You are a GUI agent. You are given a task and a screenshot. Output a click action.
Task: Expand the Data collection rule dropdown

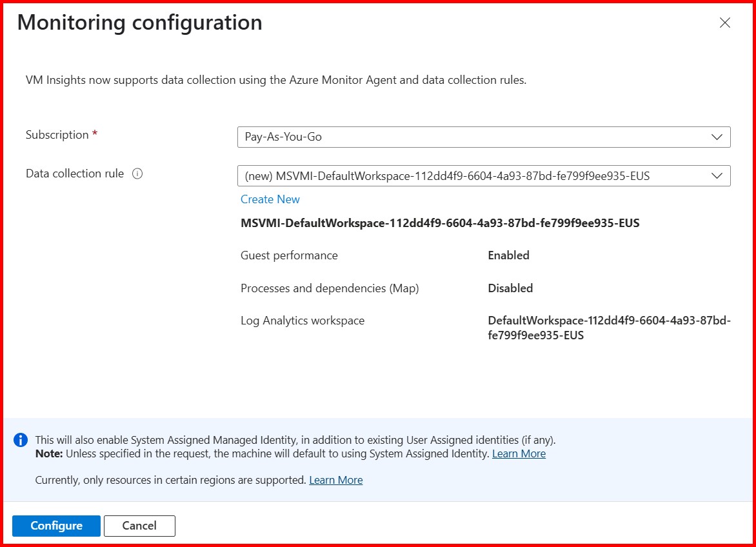484,176
